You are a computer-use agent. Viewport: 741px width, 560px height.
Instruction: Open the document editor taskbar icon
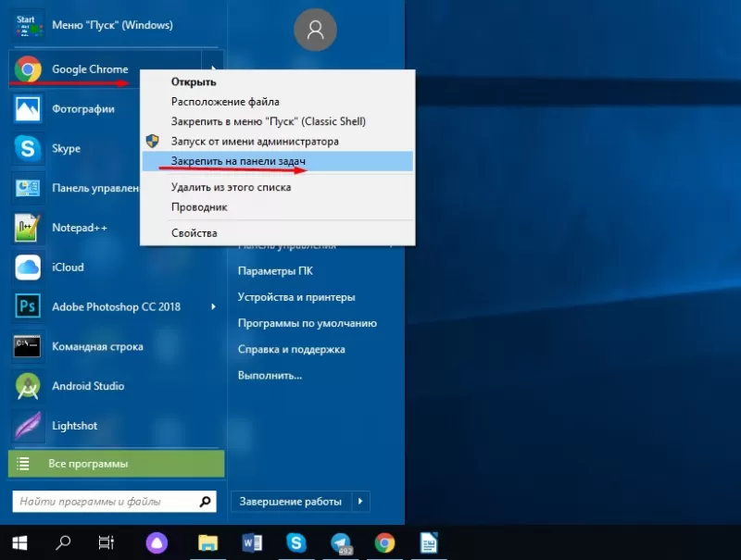click(429, 543)
